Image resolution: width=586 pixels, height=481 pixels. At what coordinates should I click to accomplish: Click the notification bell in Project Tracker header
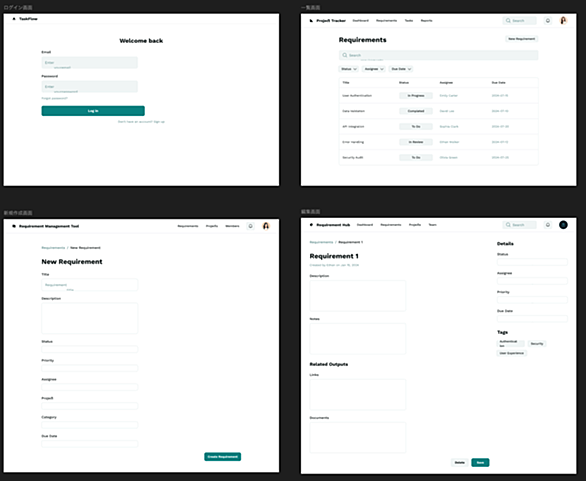[x=548, y=21]
